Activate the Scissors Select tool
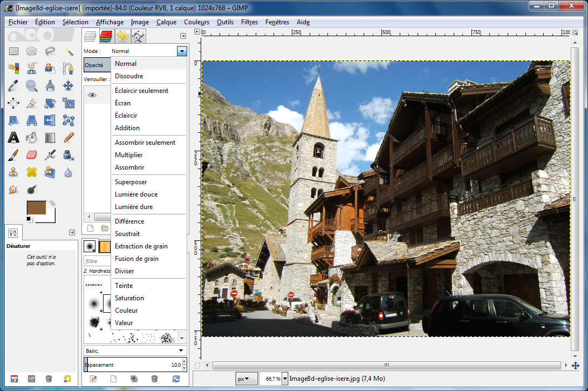The image size is (588, 391). click(x=31, y=69)
